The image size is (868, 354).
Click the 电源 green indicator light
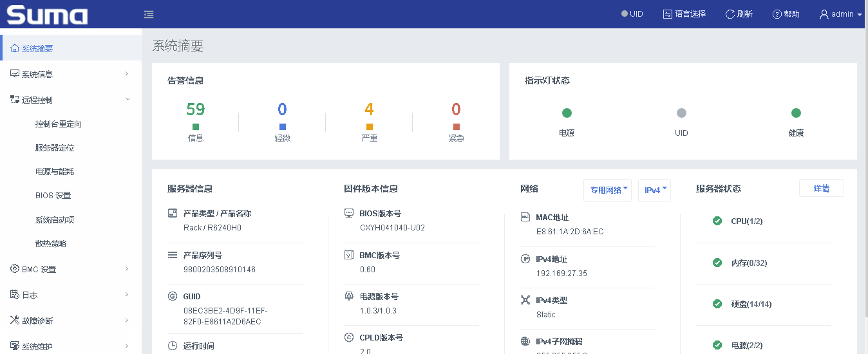[567, 113]
